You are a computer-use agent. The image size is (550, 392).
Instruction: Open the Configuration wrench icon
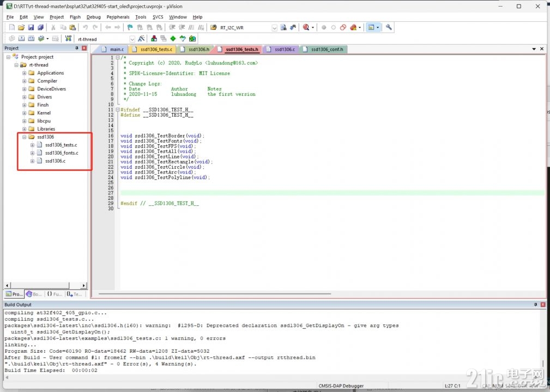(389, 27)
